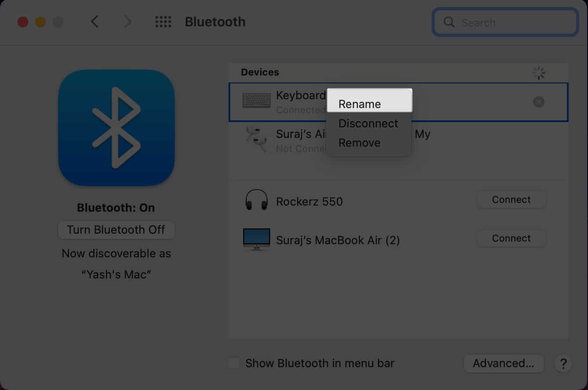Connect to Suraj's MacBook Air (2)
This screenshot has height=390, width=588.
[x=511, y=238]
